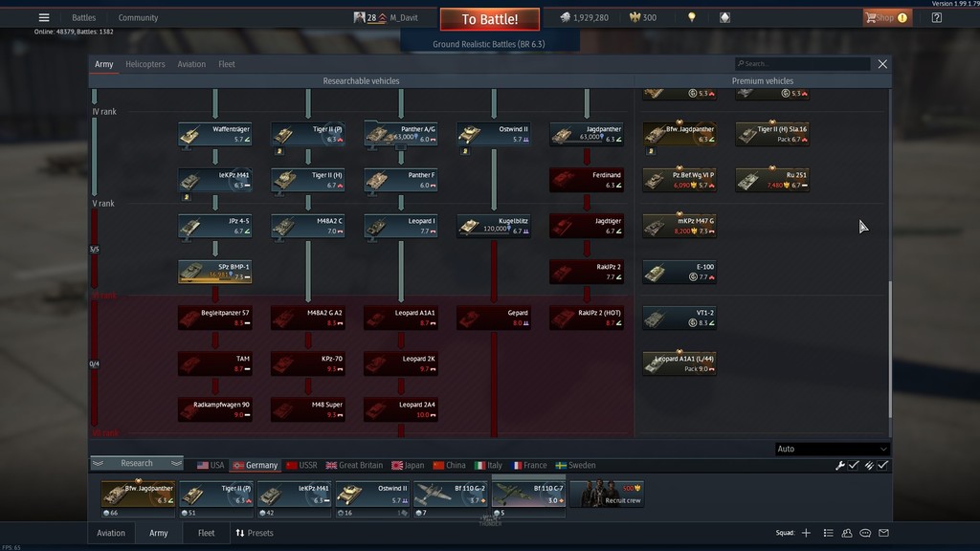
Task: Open Ground Realistic Battles mode selector
Action: click(x=489, y=44)
